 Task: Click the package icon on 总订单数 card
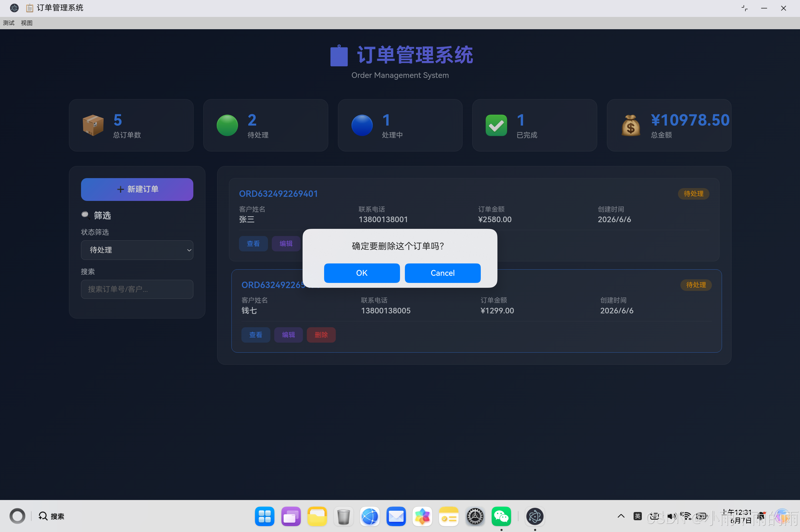93,125
